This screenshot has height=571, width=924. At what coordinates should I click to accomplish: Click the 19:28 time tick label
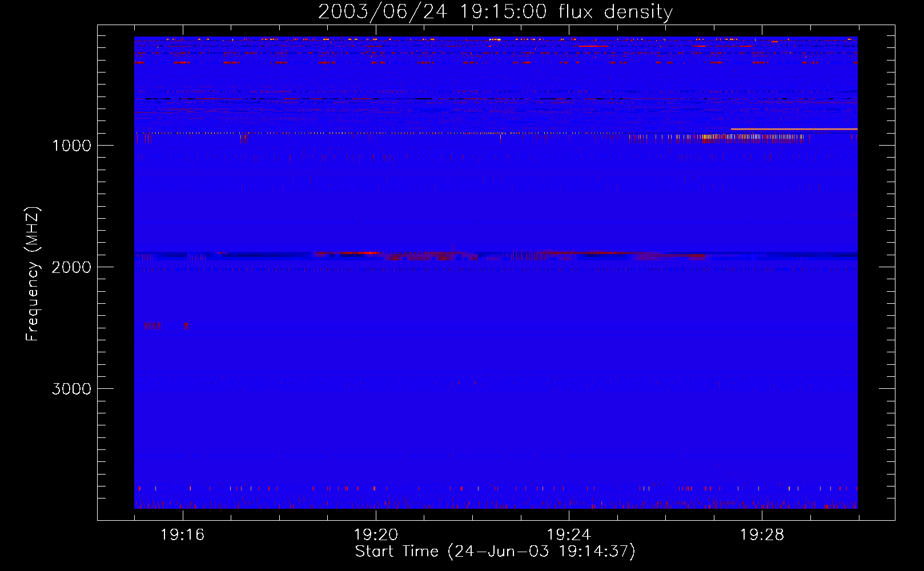(762, 535)
